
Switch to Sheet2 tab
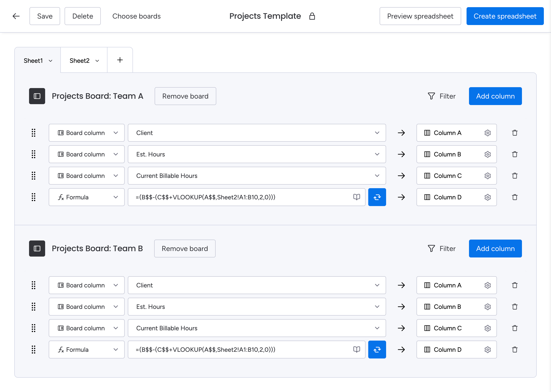(x=79, y=61)
